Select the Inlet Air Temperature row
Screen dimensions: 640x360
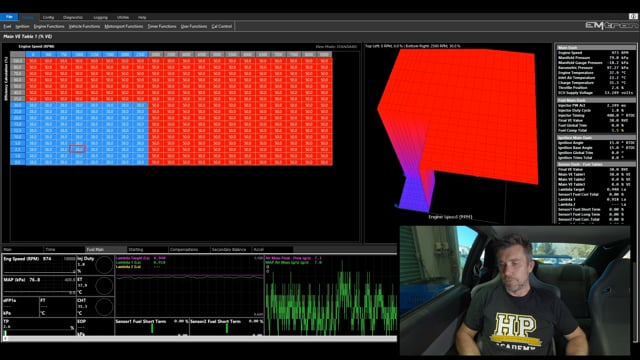[596, 78]
